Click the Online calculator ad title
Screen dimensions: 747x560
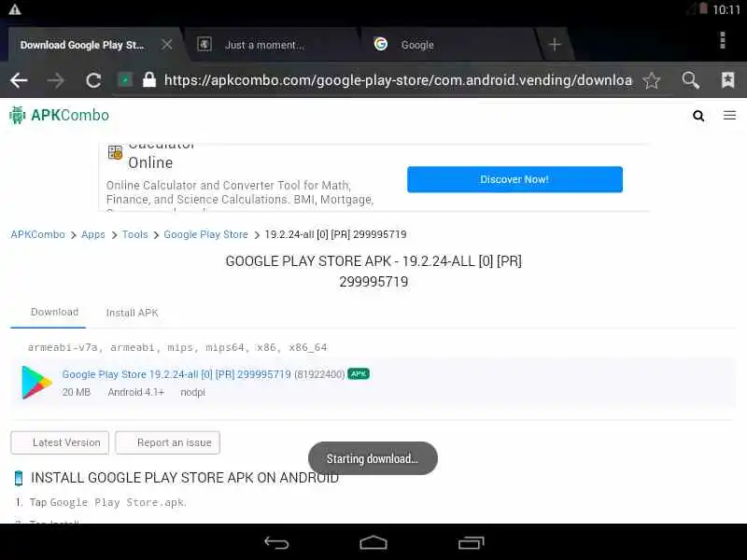[150, 162]
